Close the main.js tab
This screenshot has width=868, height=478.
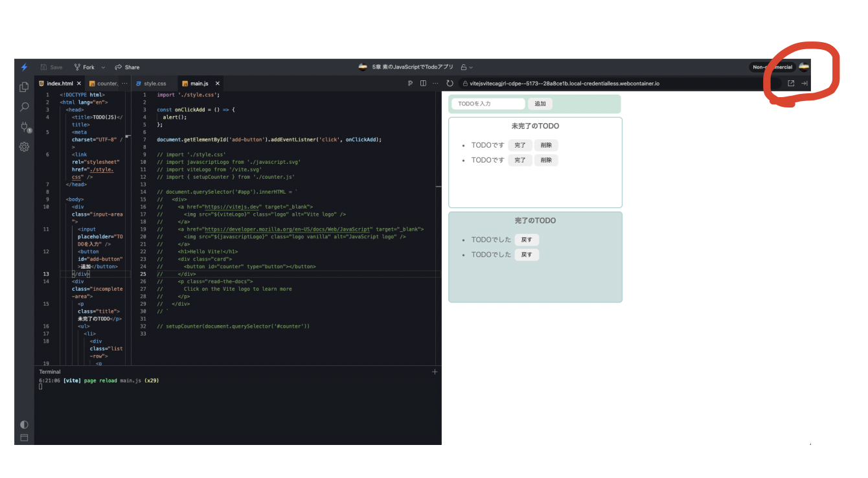tap(218, 84)
